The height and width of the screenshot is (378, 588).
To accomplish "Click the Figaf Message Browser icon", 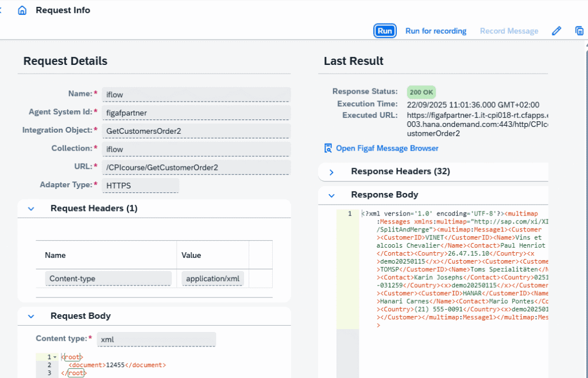I will [328, 148].
